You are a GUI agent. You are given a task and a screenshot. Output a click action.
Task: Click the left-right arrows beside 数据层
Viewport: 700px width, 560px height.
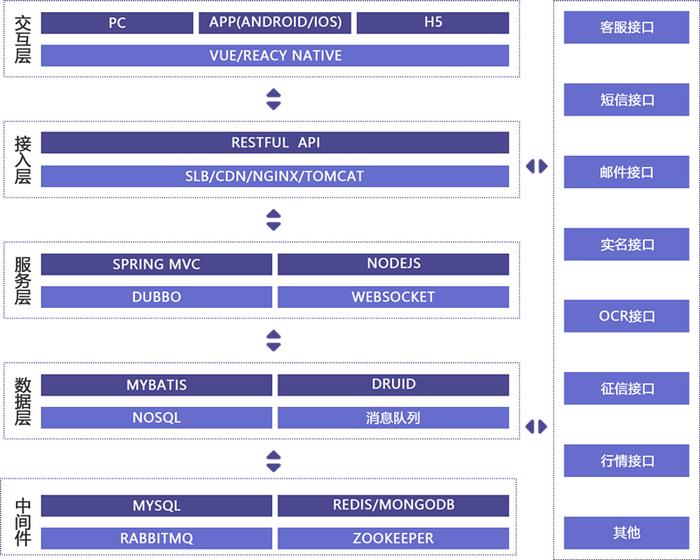click(x=537, y=427)
